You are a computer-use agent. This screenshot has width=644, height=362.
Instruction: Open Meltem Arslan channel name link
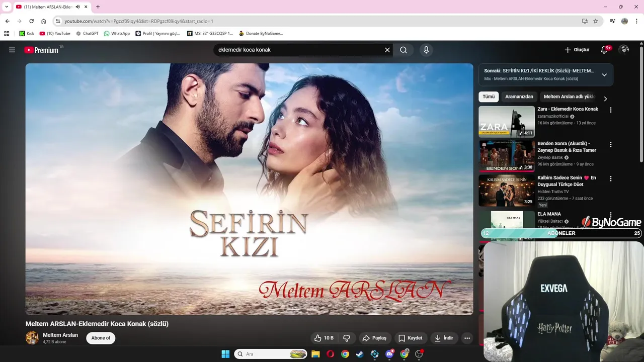click(x=60, y=335)
